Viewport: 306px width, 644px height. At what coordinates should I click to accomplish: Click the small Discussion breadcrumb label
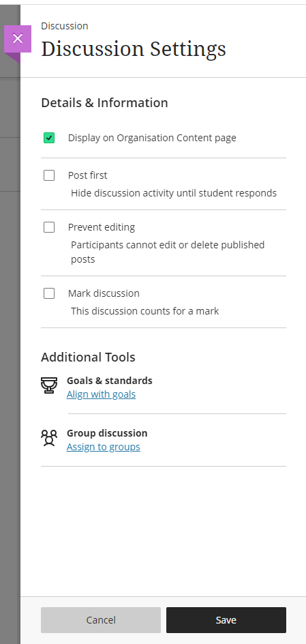64,26
